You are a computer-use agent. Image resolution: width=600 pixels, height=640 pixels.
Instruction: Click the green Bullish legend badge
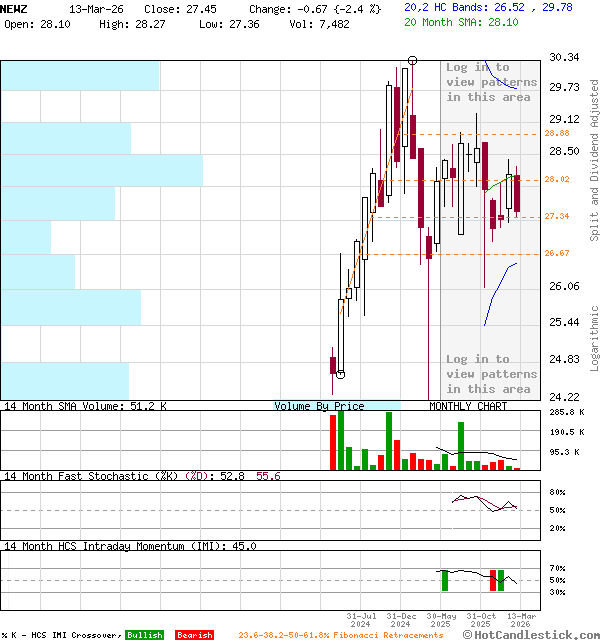click(x=144, y=635)
